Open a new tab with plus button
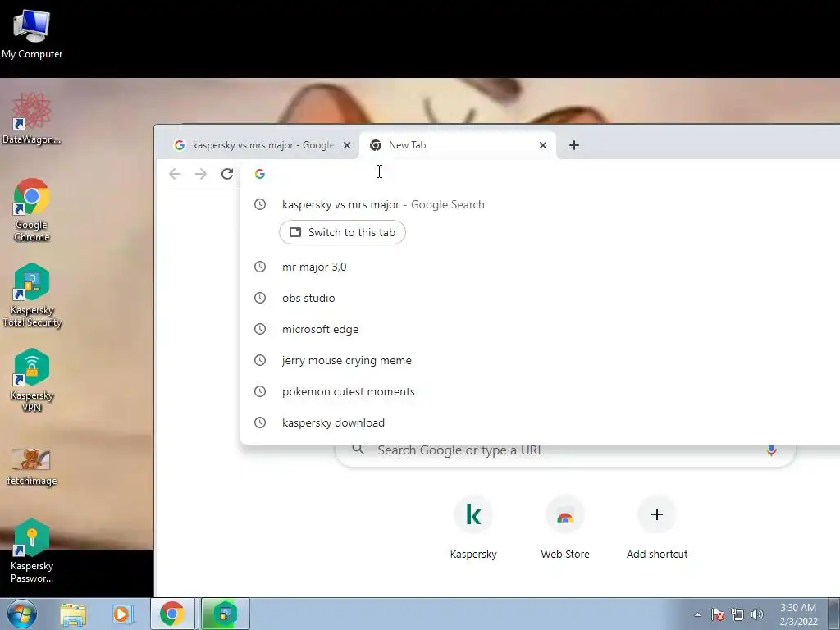This screenshot has width=840, height=630. click(x=573, y=145)
